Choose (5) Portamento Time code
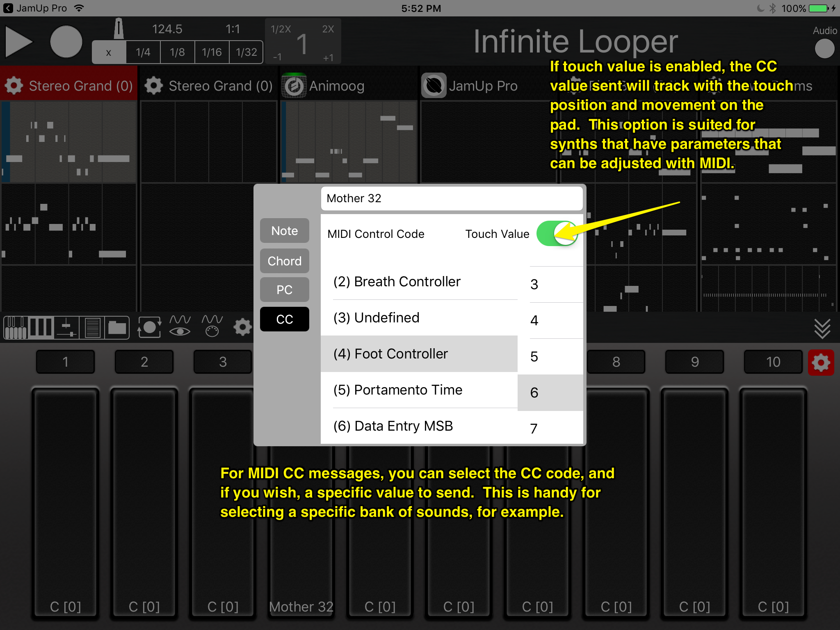This screenshot has width=840, height=630. pyautogui.click(x=419, y=390)
